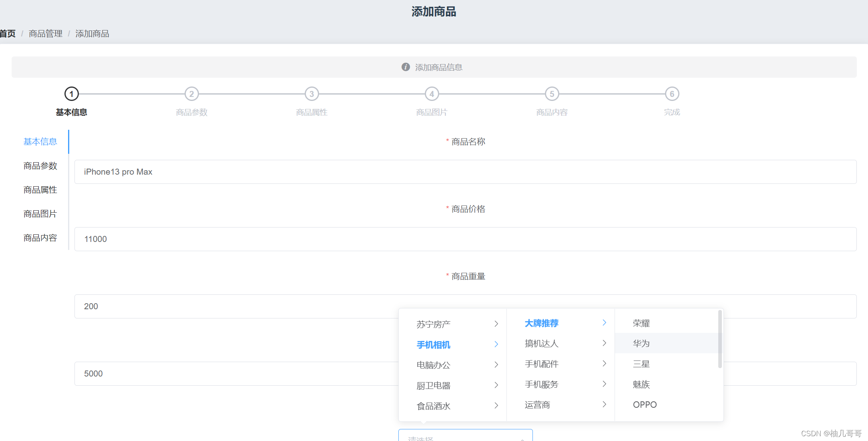Click the step 1 基本信息 circle
Image resolution: width=868 pixels, height=441 pixels.
click(x=72, y=94)
